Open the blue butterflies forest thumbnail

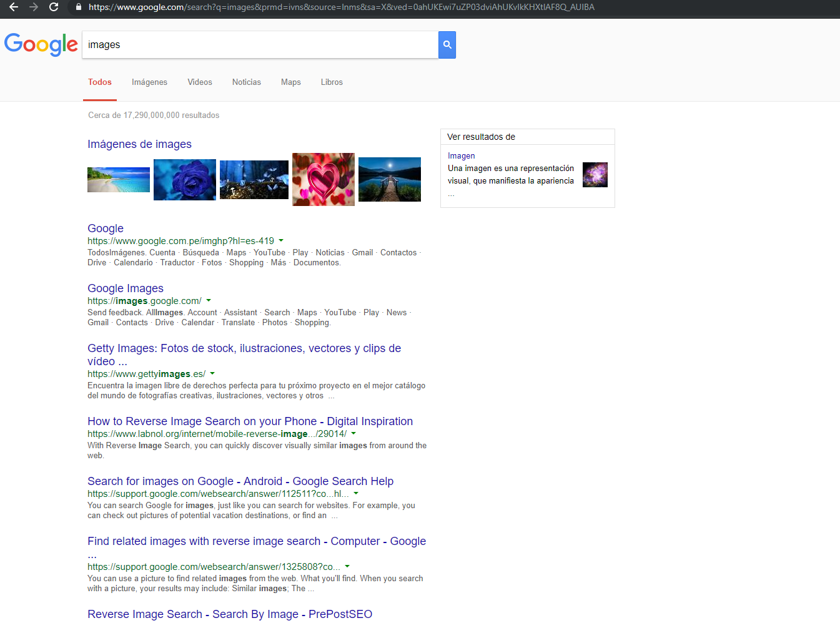click(x=254, y=180)
